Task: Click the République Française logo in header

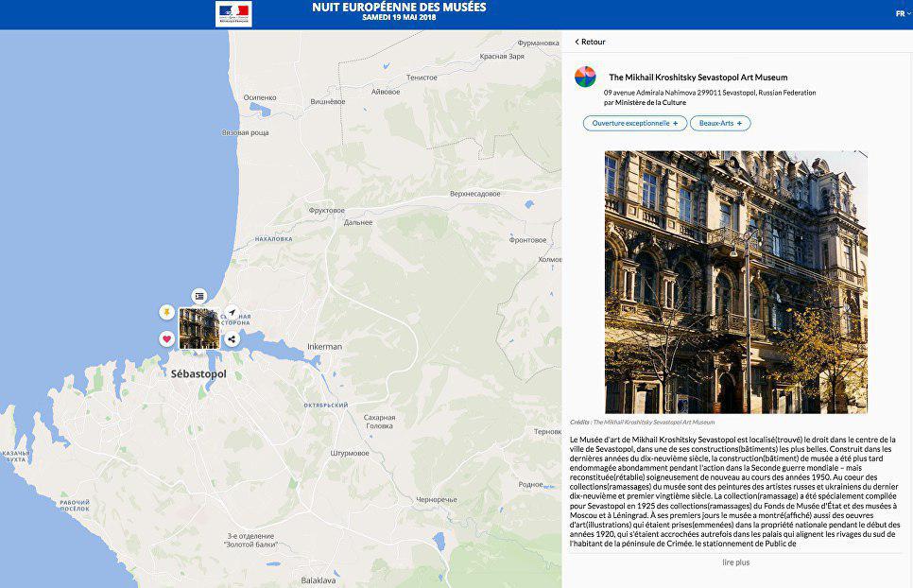Action: pos(233,13)
